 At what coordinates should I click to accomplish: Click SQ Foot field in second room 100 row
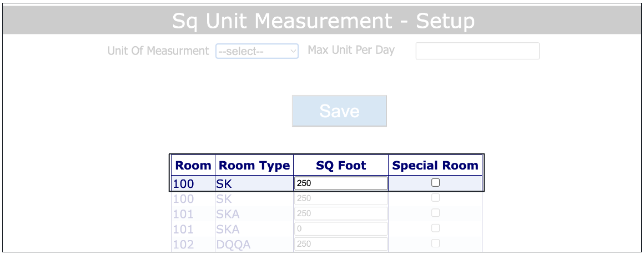(341, 198)
